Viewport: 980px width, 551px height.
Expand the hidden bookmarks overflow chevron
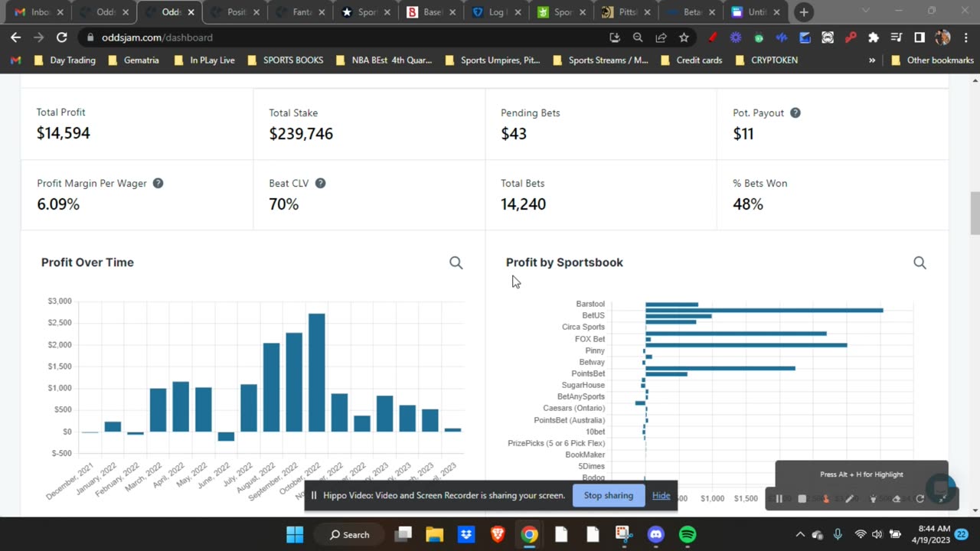[872, 60]
